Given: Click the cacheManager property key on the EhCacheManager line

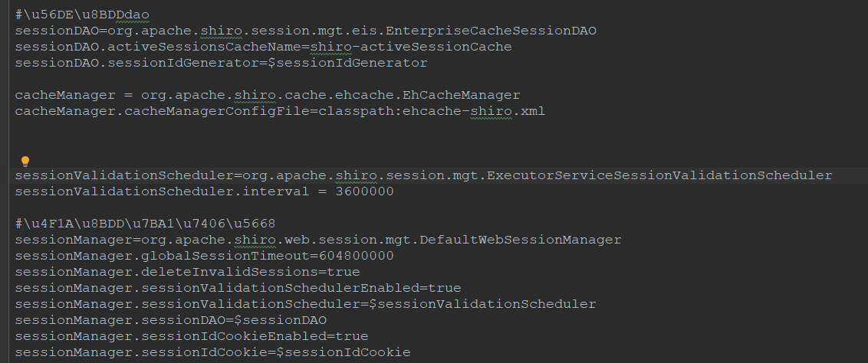Looking at the screenshot, I should tap(65, 95).
